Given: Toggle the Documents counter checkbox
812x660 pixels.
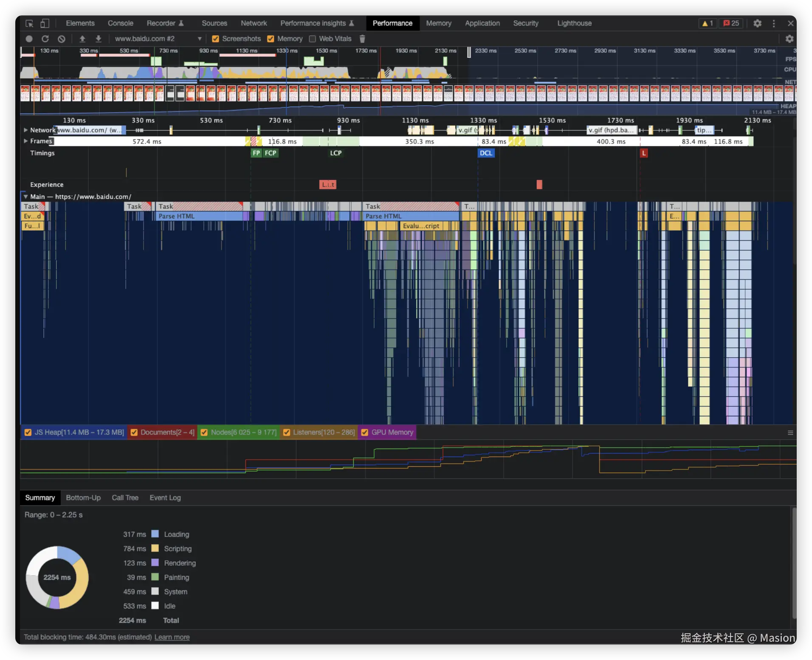Looking at the screenshot, I should 134,432.
